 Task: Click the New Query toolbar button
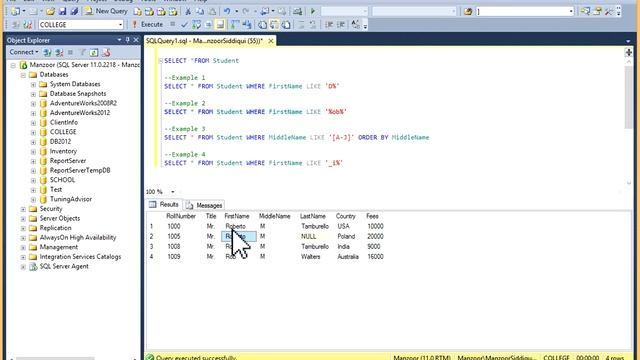pos(106,11)
